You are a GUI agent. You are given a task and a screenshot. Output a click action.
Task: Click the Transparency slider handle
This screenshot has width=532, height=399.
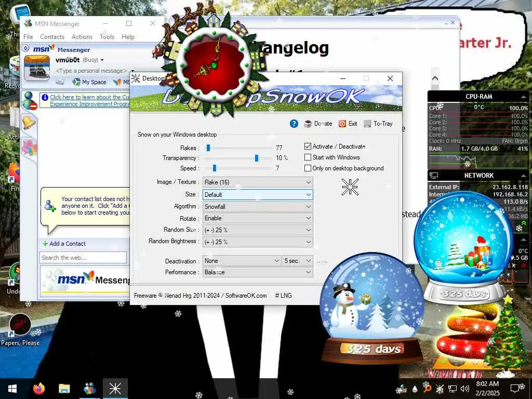257,158
